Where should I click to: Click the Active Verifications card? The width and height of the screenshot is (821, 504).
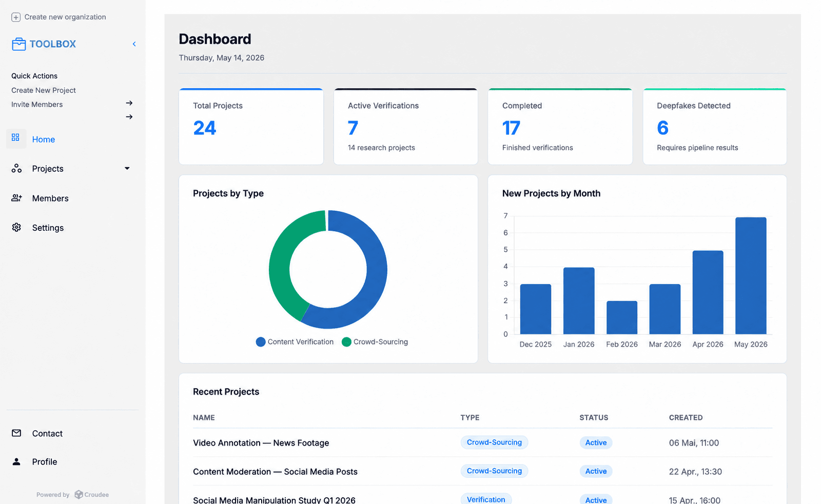405,127
